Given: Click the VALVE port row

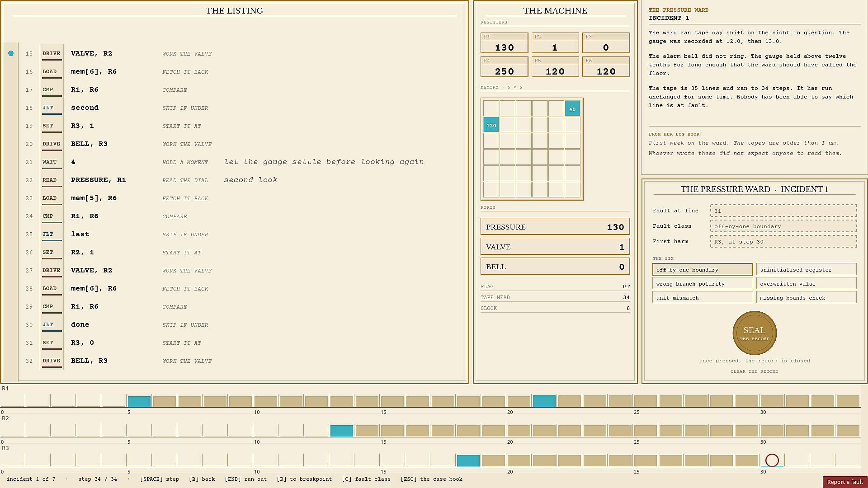Looking at the screenshot, I should tap(555, 247).
